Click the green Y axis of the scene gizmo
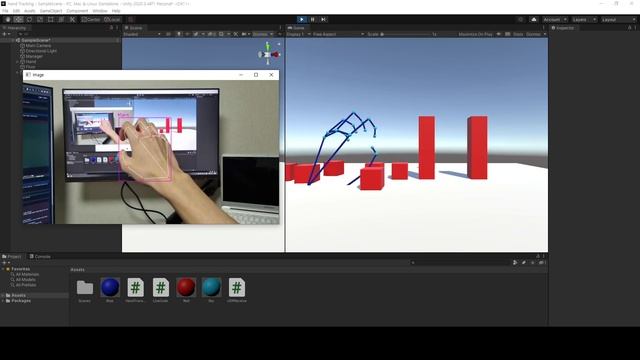The image size is (640, 360). click(x=268, y=47)
